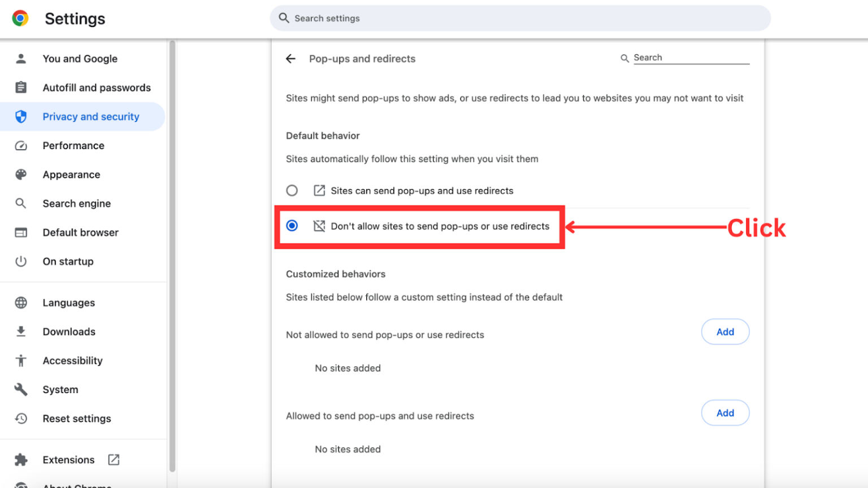Click the download arrow icon for Downloads
868x488 pixels.
tap(21, 332)
